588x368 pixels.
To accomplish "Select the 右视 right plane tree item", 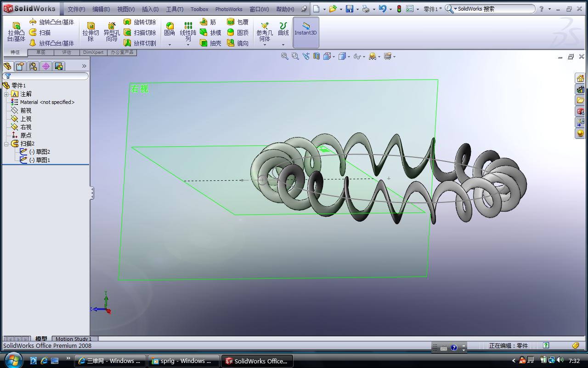I will (x=21, y=127).
